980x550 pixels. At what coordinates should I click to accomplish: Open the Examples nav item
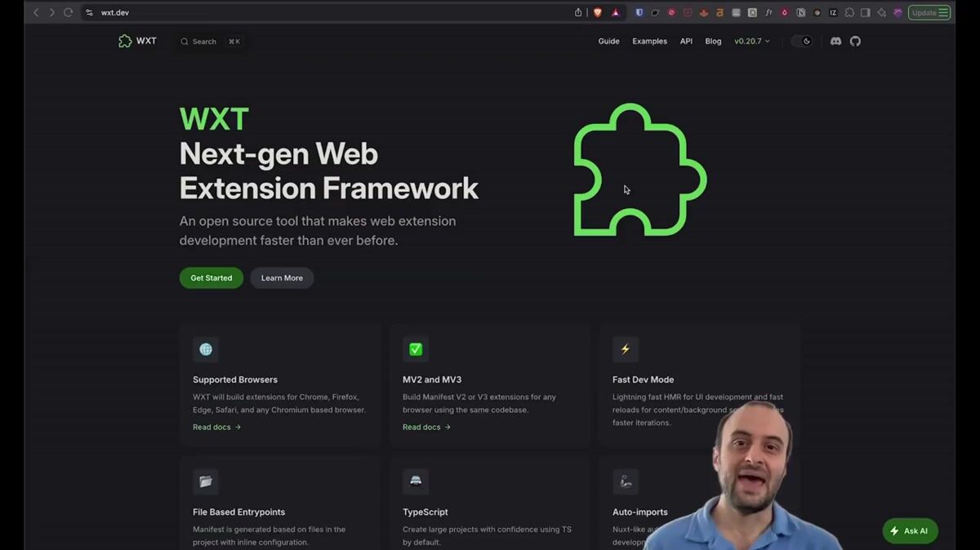pos(649,41)
